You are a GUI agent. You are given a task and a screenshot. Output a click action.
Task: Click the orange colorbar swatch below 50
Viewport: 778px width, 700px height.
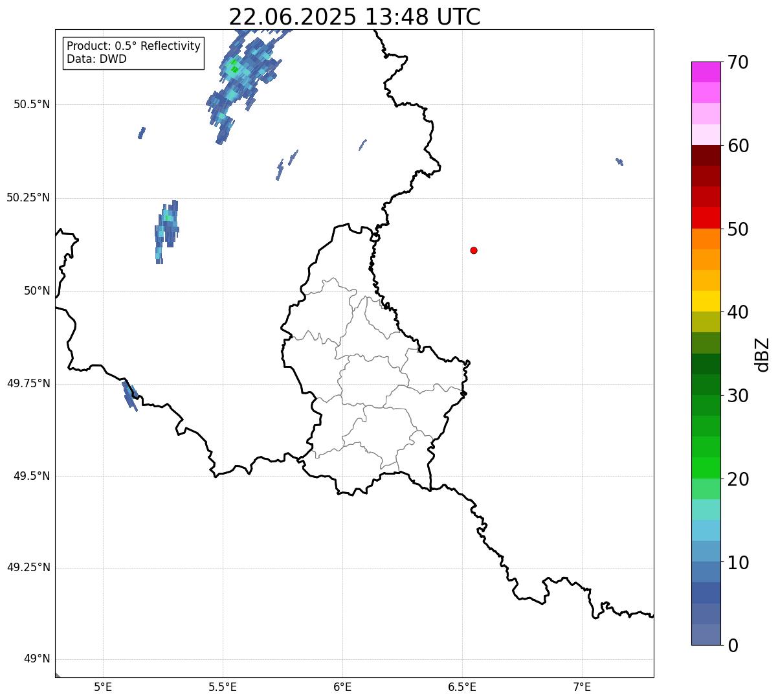coord(706,239)
